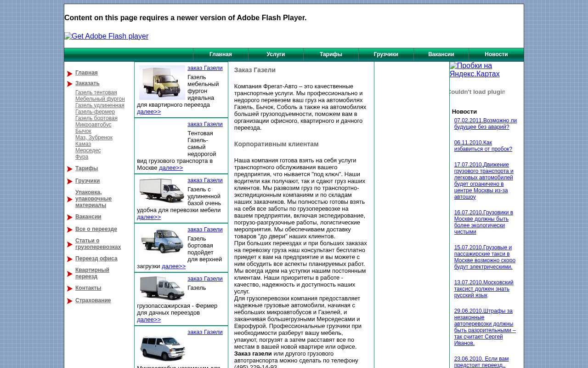Screen dimensions: 588x368
Task: Select Квартирный переезд in the sidebar
Action: pyautogui.click(x=92, y=273)
